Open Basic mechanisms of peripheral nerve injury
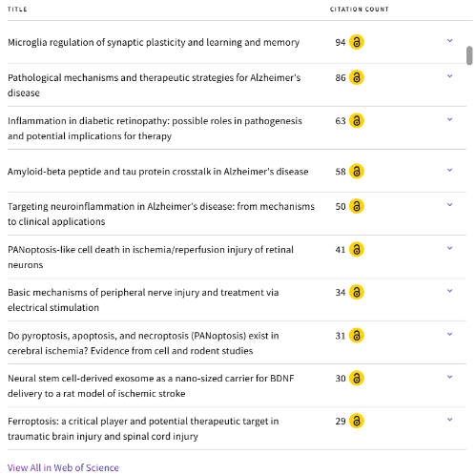Viewport: 476px width, 475px height. pyautogui.click(x=143, y=299)
